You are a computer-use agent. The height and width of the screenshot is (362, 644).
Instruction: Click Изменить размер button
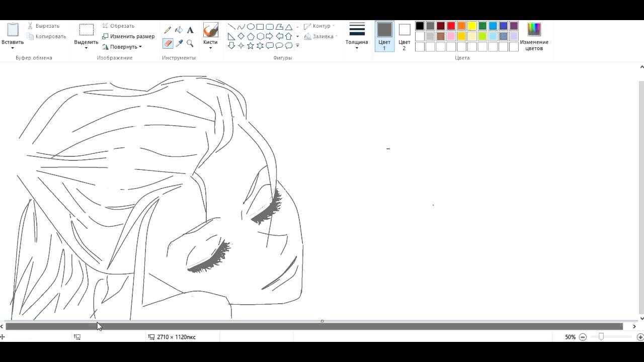pos(128,36)
